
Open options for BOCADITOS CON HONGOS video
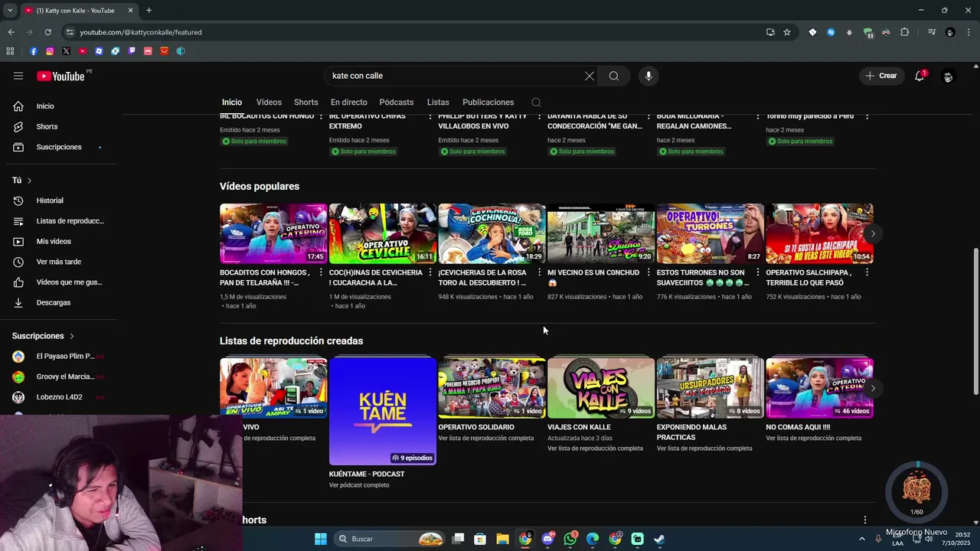[x=321, y=272]
